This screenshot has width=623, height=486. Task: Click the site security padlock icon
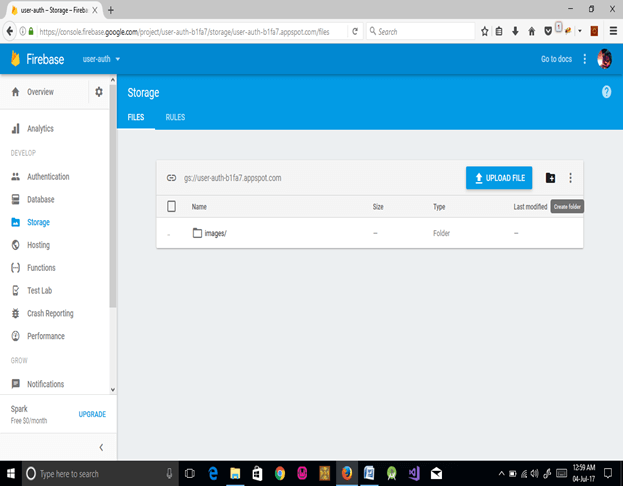point(31,31)
